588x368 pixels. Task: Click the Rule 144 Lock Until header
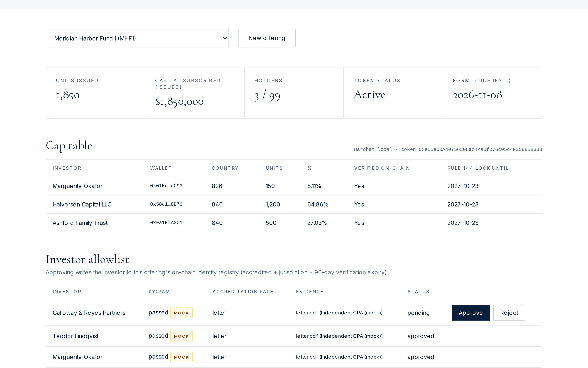[478, 168]
